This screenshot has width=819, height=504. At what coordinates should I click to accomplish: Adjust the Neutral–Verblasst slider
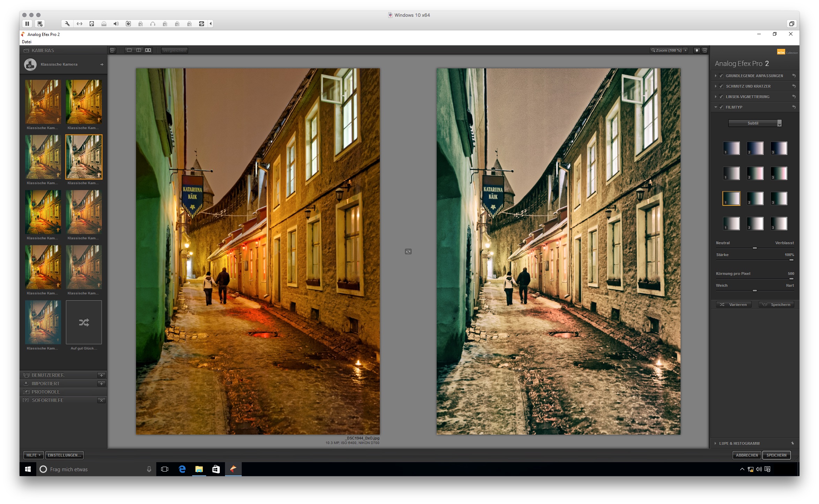(755, 248)
